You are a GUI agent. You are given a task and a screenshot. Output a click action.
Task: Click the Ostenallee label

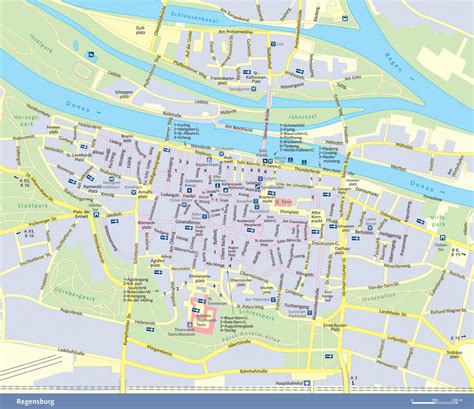click(x=379, y=296)
